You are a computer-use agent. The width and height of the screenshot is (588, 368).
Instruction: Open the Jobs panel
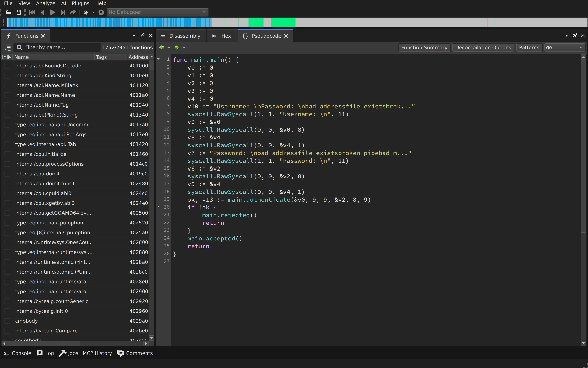click(68, 353)
